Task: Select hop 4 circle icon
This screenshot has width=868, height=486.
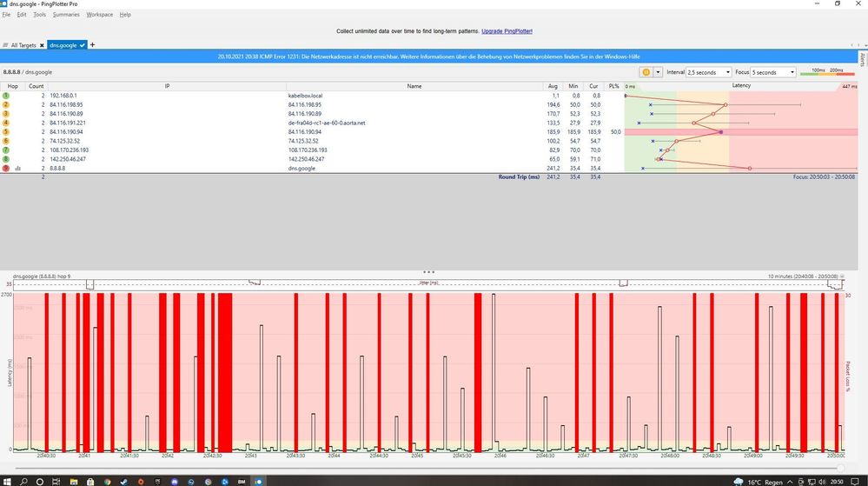Action: tap(6, 123)
